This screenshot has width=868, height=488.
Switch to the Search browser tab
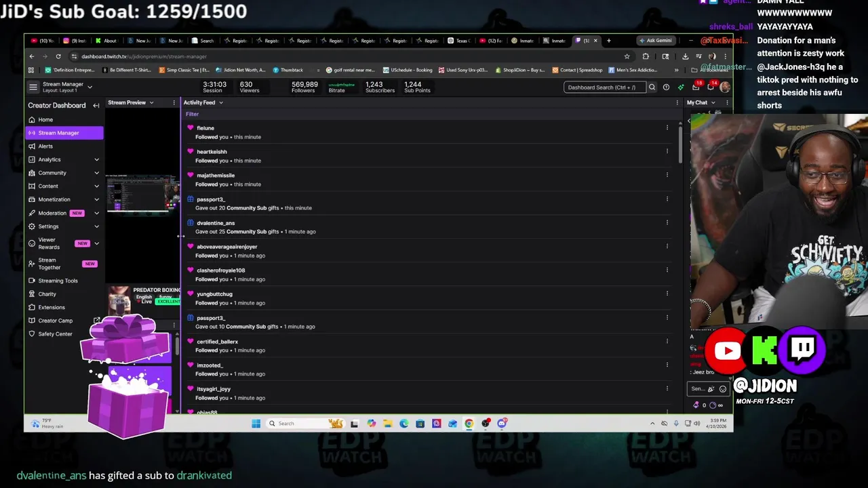coord(203,41)
